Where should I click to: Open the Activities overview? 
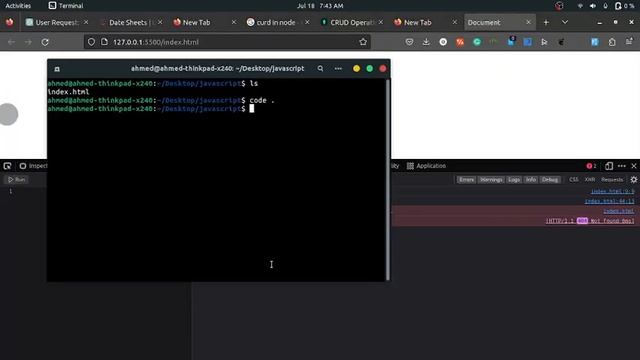tap(18, 6)
